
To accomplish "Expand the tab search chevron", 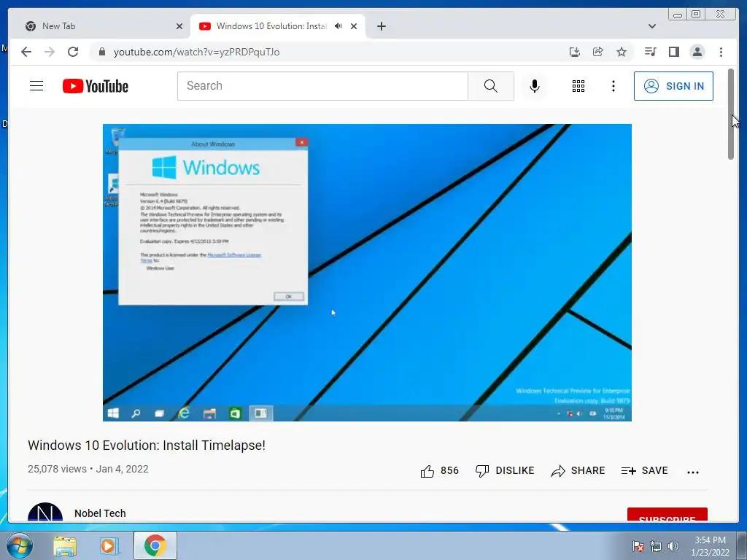I will pyautogui.click(x=651, y=26).
